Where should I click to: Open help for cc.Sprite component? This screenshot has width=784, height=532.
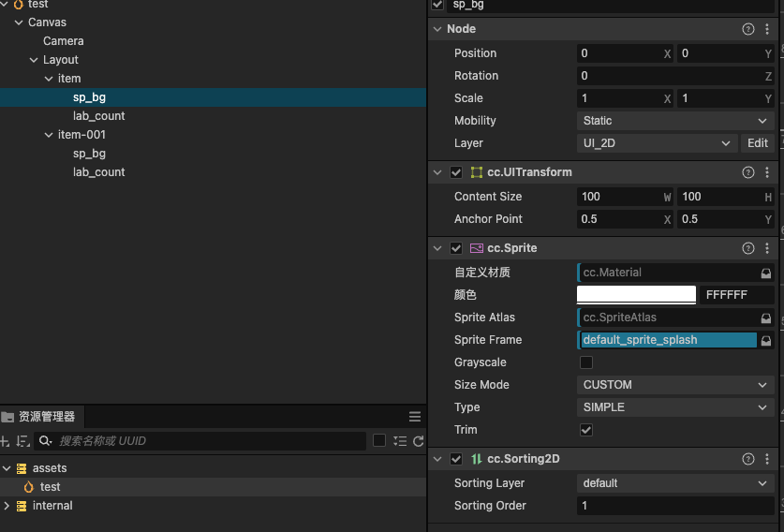click(x=748, y=248)
